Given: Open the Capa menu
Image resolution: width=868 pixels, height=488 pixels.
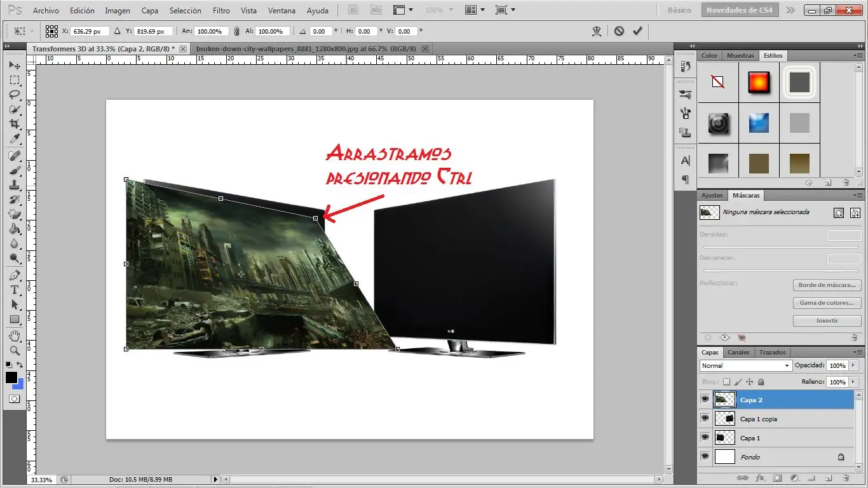Looking at the screenshot, I should coord(150,10).
